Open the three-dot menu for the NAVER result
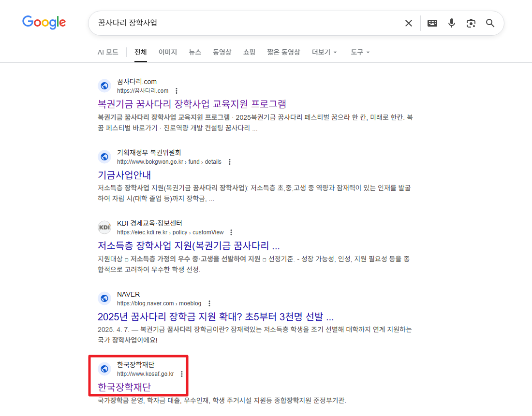The width and height of the screenshot is (532, 416). coord(209,303)
